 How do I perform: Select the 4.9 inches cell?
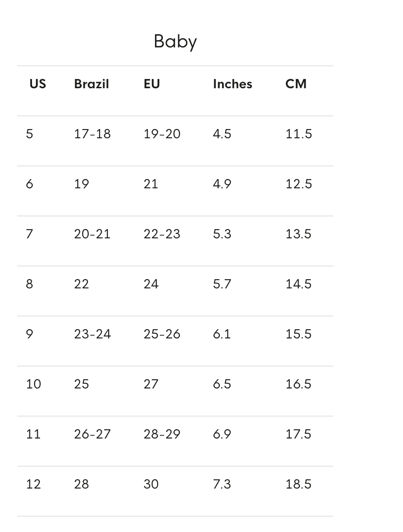[222, 184]
